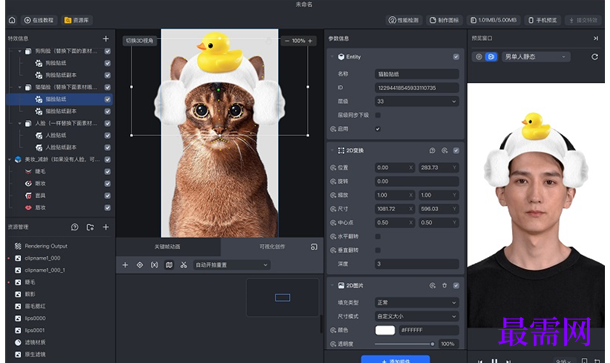This screenshot has height=363, width=610.
Task: Select the 人脸贴纸 sticker row
Action: (60, 135)
